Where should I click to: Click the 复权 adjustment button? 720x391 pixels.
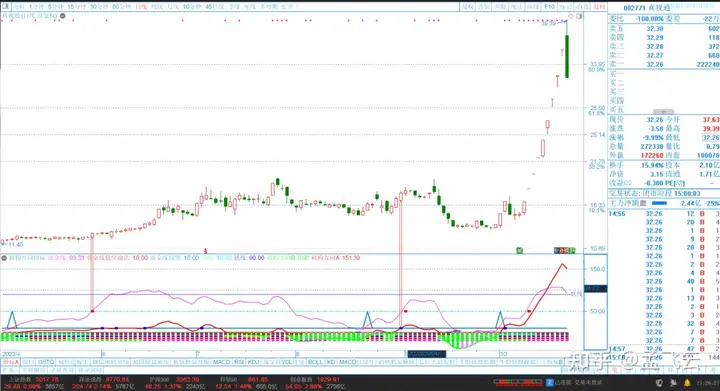pyautogui.click(x=467, y=7)
